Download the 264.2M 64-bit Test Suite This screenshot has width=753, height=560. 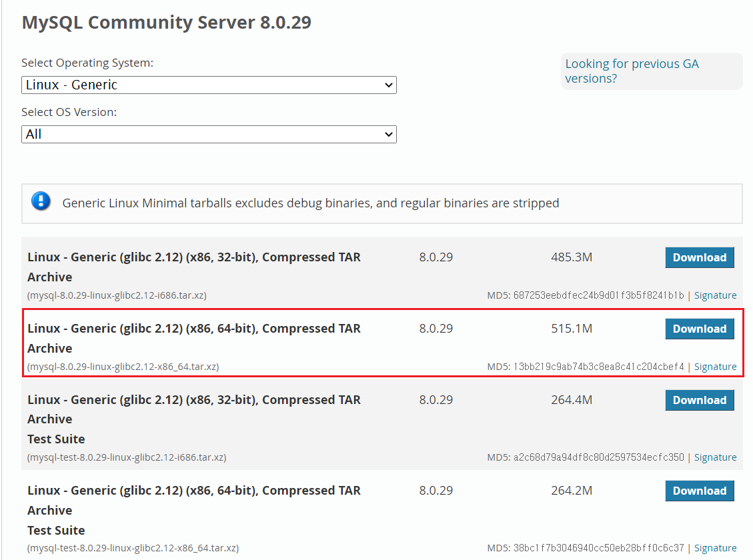coord(699,491)
